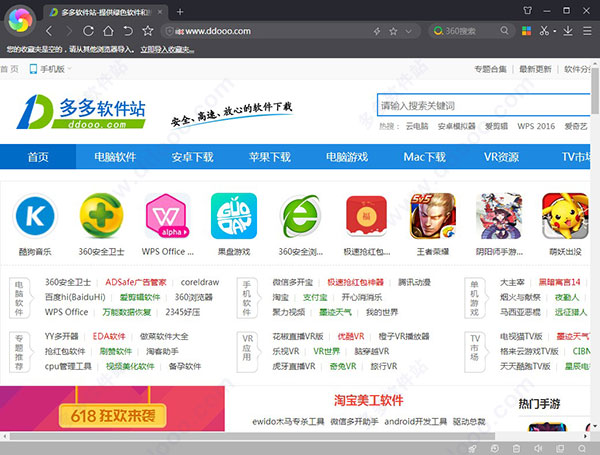Select the 首页 navigation tab

point(38,157)
